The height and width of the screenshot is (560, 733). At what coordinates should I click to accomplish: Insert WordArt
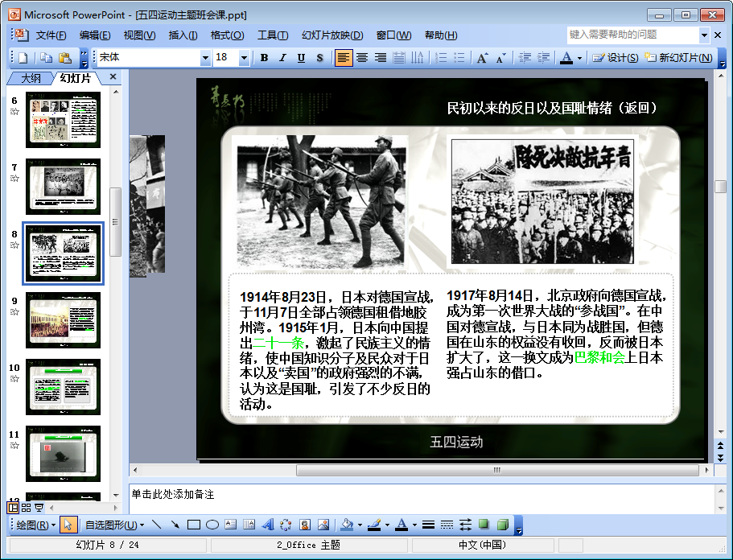click(x=267, y=525)
